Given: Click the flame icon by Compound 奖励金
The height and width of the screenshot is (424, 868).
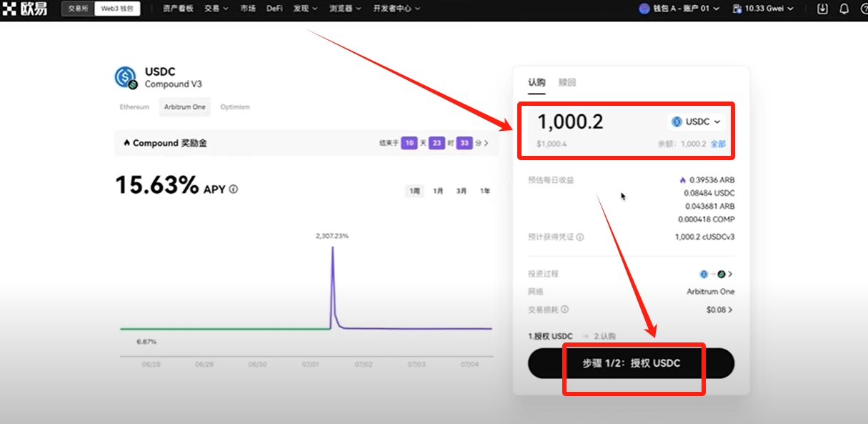Looking at the screenshot, I should (x=126, y=143).
